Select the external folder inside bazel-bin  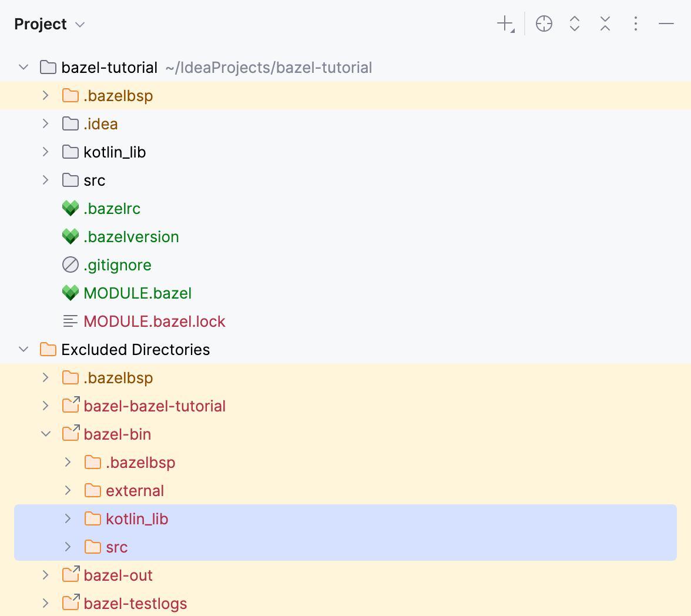tap(136, 490)
